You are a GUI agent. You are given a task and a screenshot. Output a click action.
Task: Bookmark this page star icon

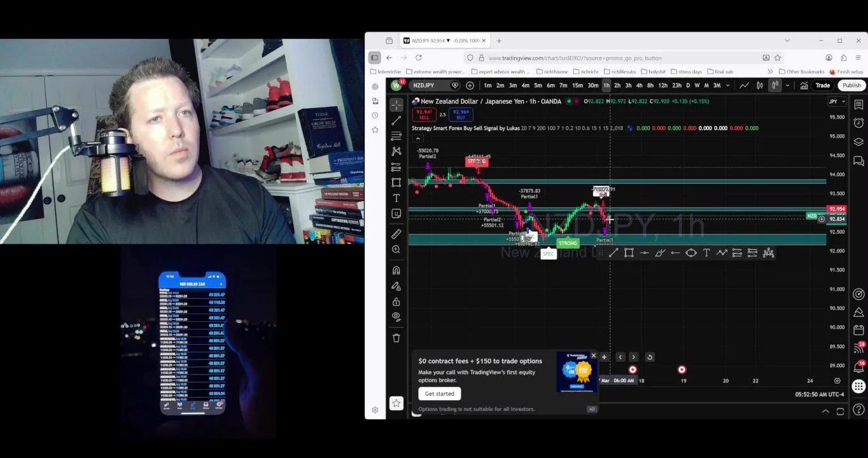[778, 58]
